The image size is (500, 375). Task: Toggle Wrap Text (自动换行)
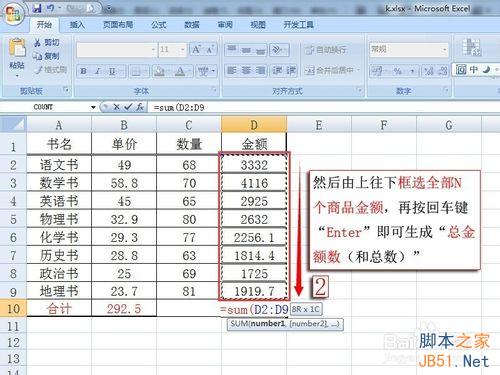pos(325,50)
